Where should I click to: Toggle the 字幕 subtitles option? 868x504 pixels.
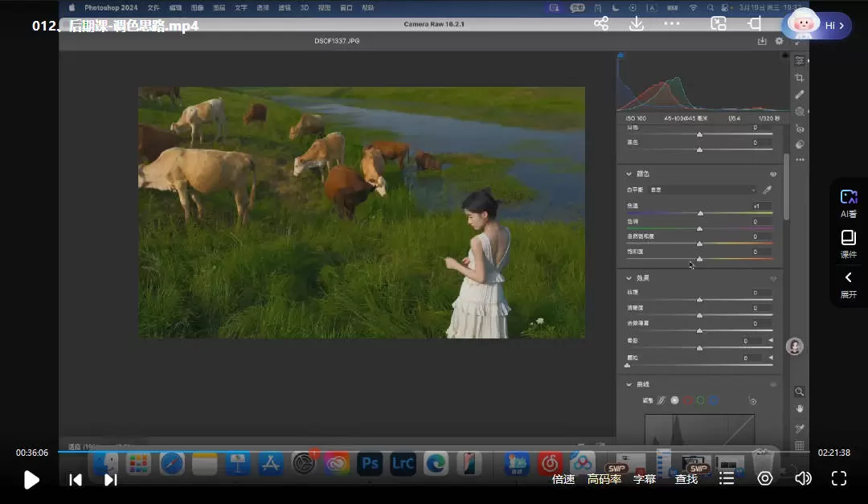tap(645, 479)
